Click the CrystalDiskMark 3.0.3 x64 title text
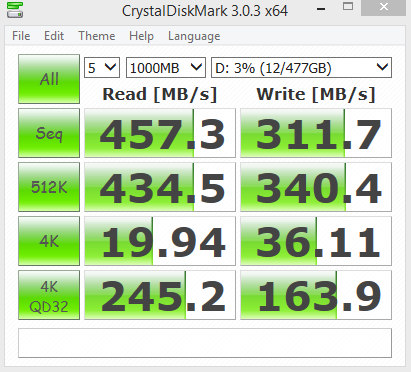411x372 pixels. coord(205,11)
